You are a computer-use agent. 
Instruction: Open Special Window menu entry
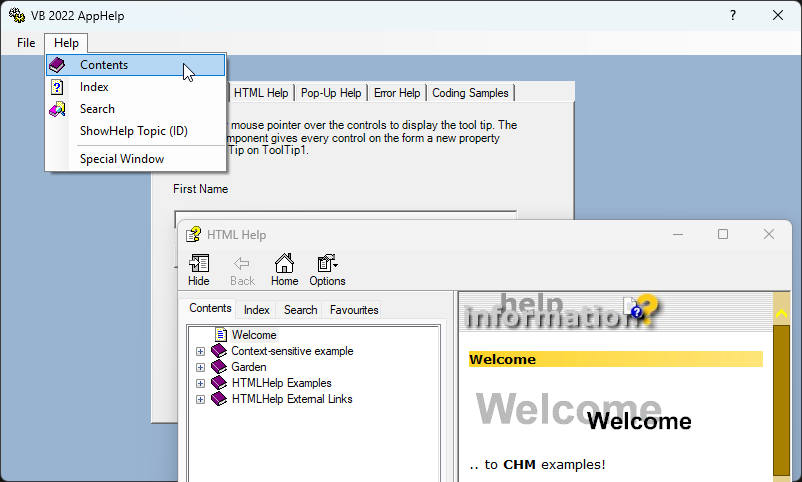pos(136,159)
